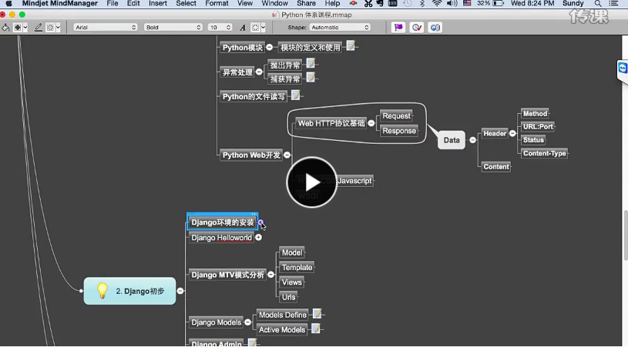Screen dimensions: 628x364
Task: Click the vertical scrollbar thumb at the window edge
Action: tap(626, 235)
